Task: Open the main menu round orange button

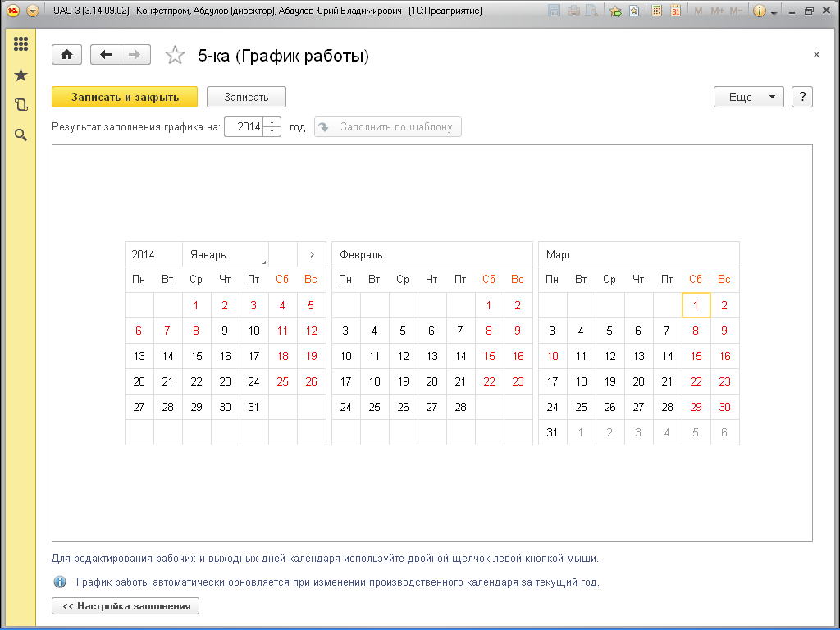Action: [x=32, y=11]
